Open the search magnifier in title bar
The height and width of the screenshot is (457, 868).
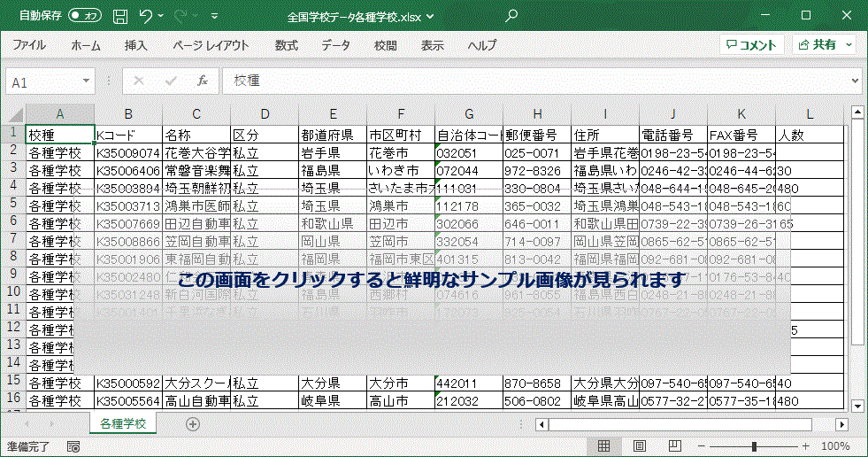511,16
